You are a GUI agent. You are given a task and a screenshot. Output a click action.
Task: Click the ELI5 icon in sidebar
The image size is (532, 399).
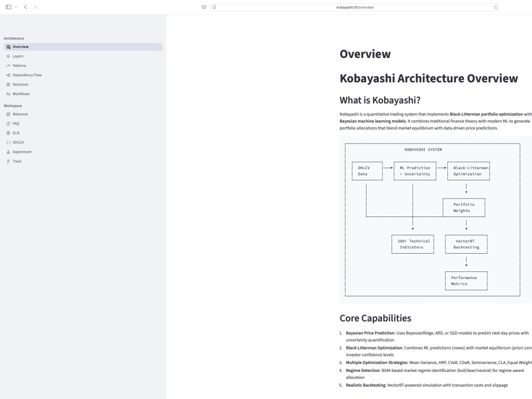(9, 133)
